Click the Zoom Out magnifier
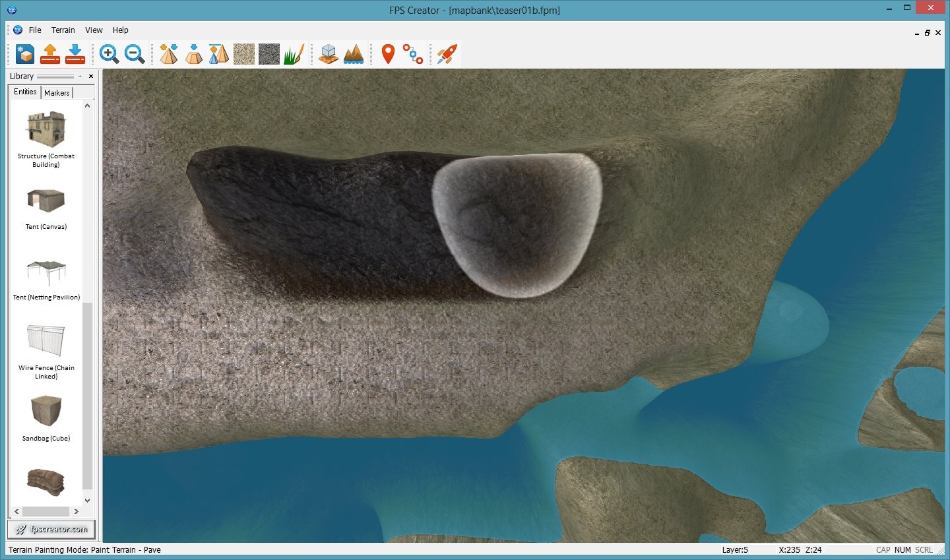This screenshot has height=560, width=950. [x=135, y=54]
